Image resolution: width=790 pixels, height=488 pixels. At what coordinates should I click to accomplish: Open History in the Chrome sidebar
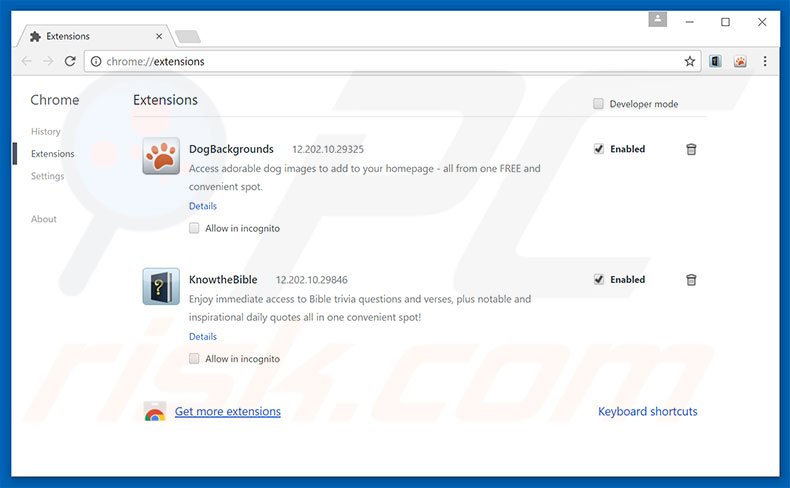point(46,131)
